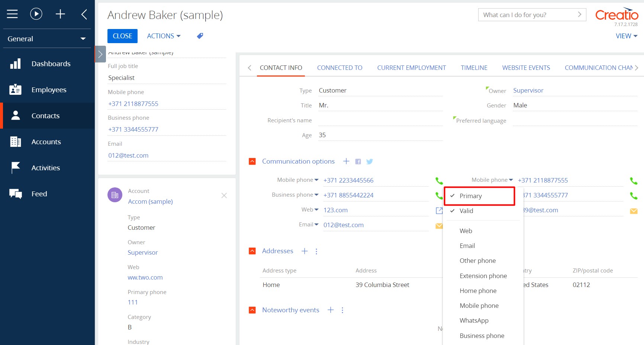The width and height of the screenshot is (644, 345).
Task: Add Facebook account in Communication options
Action: tap(358, 162)
